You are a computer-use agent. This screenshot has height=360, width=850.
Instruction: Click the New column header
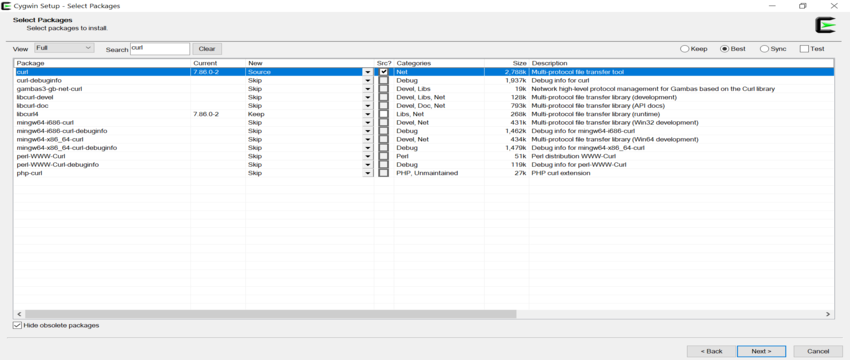310,63
